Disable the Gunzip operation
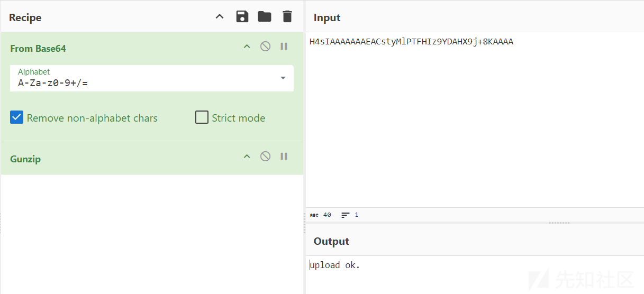This screenshot has height=294, width=644. coord(266,156)
